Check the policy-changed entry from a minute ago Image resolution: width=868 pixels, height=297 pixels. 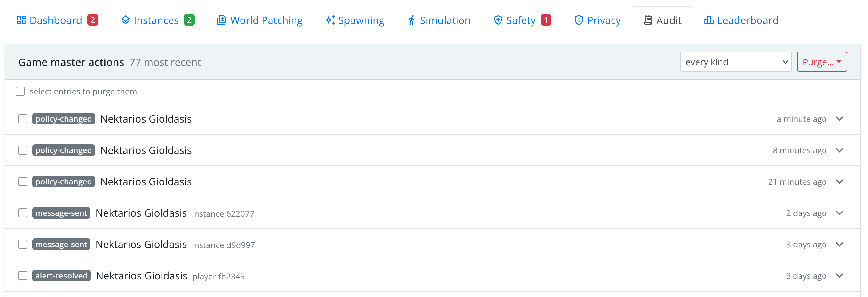pos(23,119)
